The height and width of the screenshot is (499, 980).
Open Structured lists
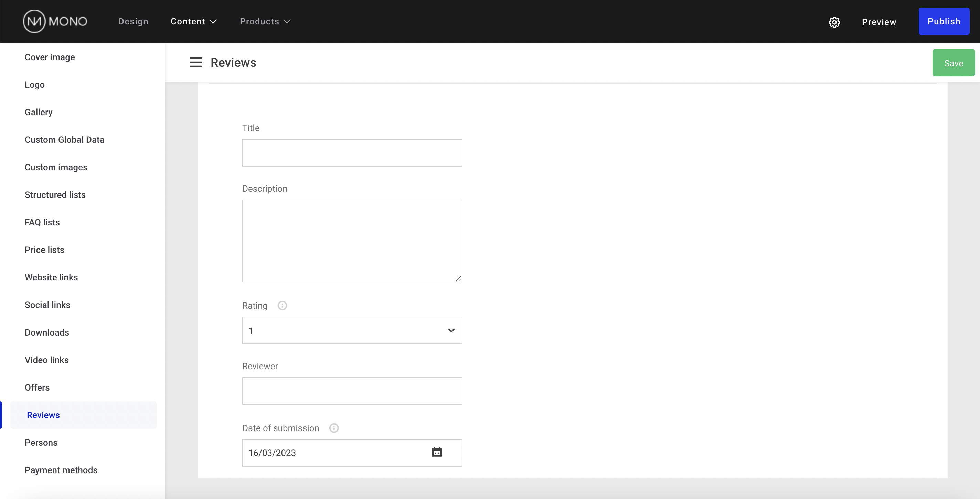click(x=55, y=195)
